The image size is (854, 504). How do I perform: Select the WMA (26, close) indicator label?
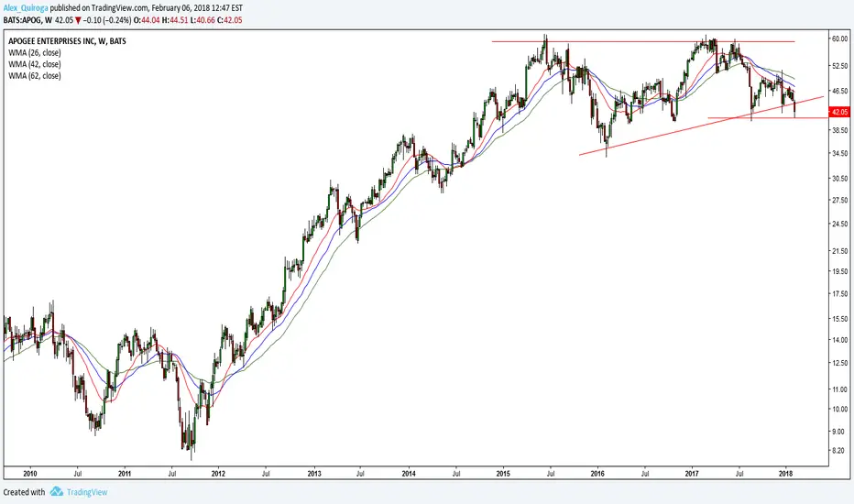pos(34,53)
